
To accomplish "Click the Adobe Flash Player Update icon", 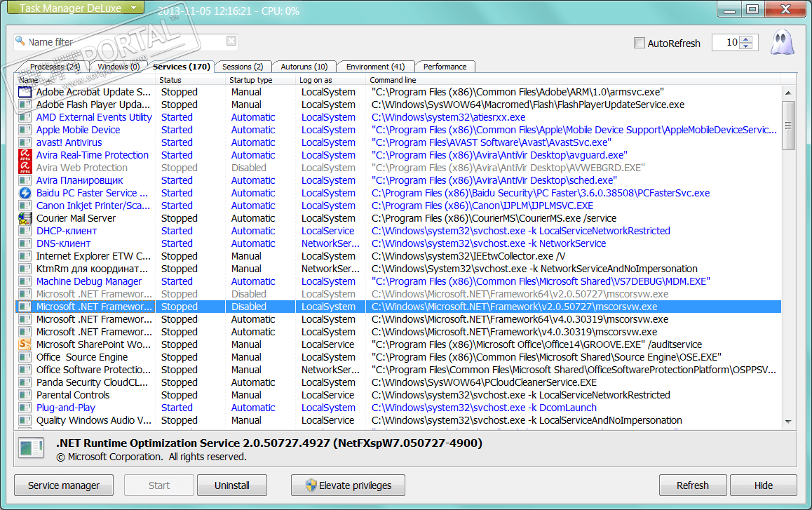I will click(25, 105).
